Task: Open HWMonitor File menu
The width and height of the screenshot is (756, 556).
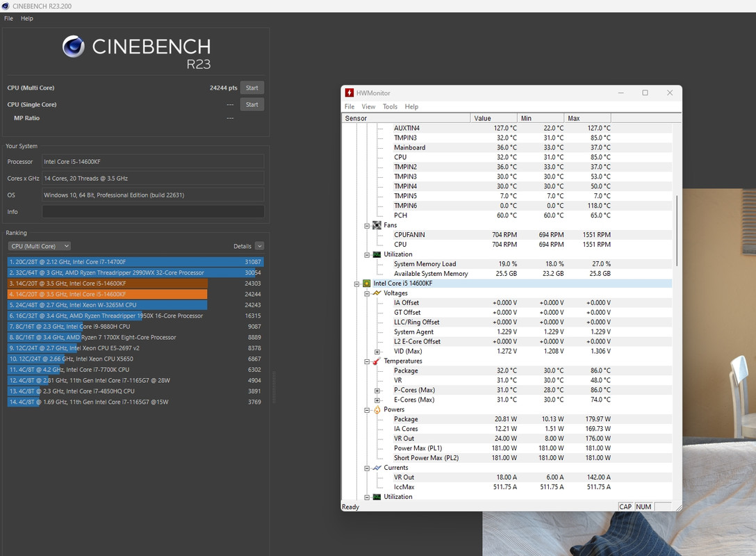Action: coord(350,106)
